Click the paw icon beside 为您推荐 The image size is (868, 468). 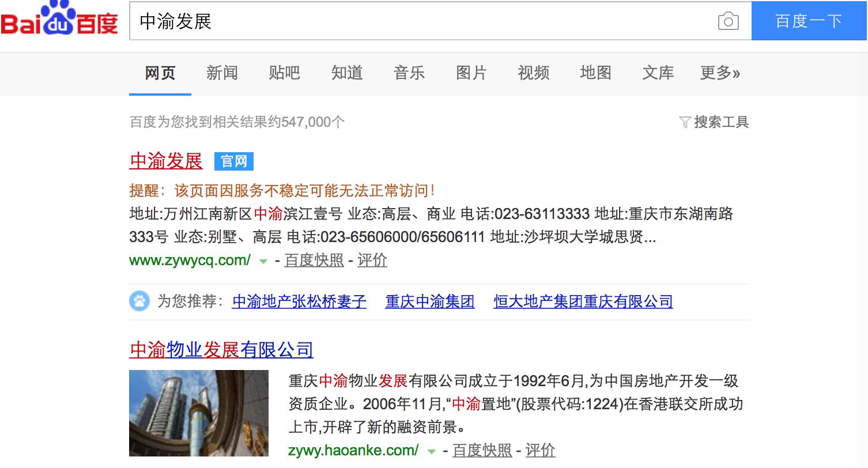(x=139, y=301)
